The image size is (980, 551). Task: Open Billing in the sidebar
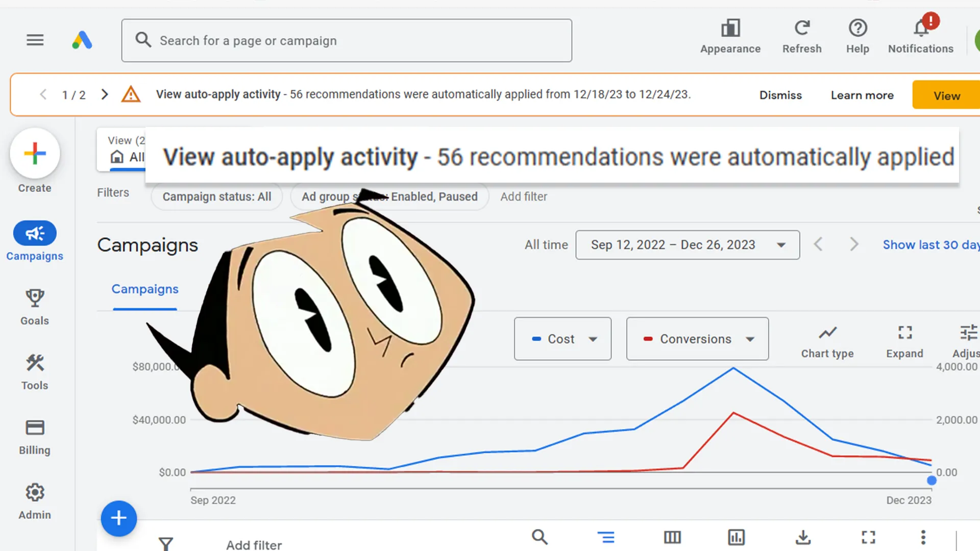tap(35, 437)
